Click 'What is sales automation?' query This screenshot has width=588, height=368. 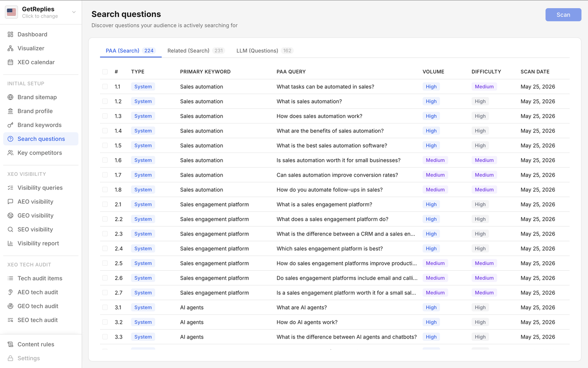pyautogui.click(x=309, y=101)
